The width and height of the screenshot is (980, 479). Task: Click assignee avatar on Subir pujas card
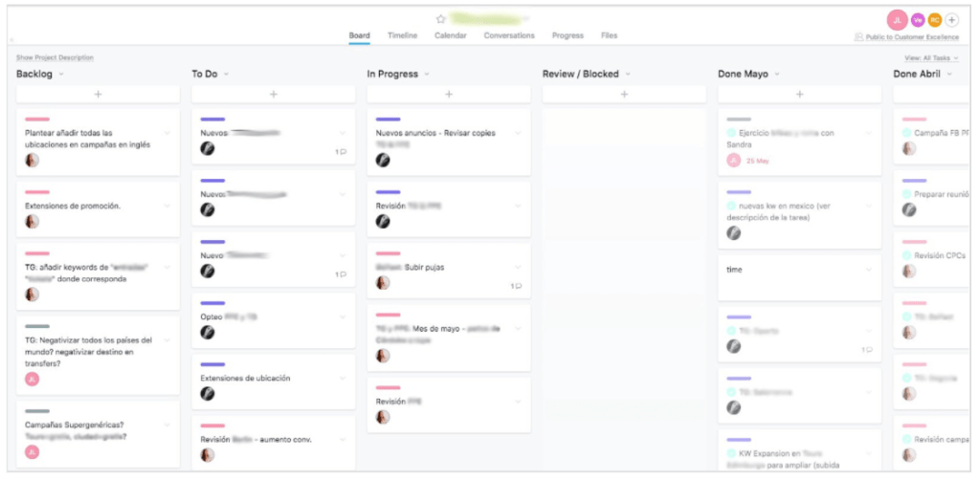pos(383,283)
